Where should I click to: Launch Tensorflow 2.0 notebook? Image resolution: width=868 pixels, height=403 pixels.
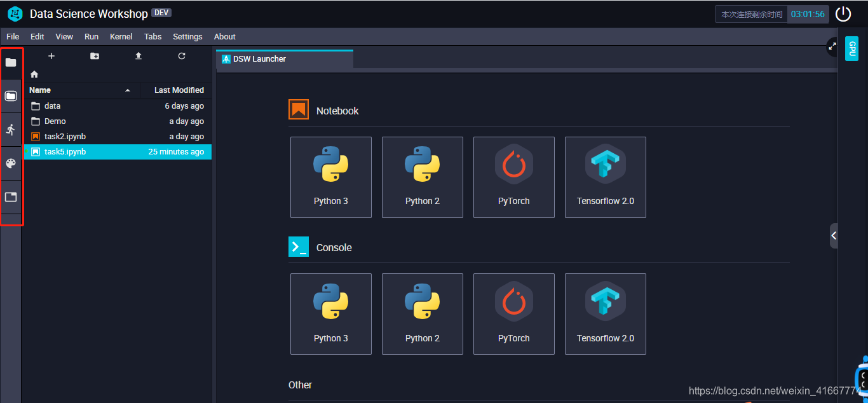pos(606,177)
